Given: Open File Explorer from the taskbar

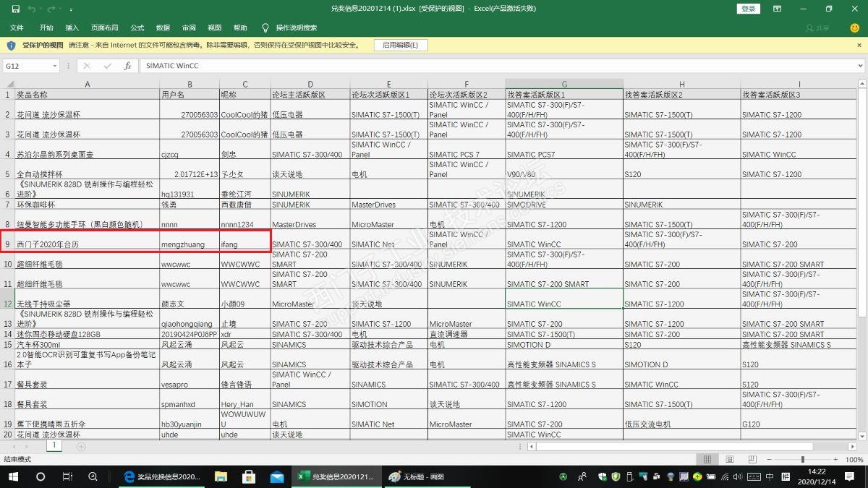Looking at the screenshot, I should (221, 476).
